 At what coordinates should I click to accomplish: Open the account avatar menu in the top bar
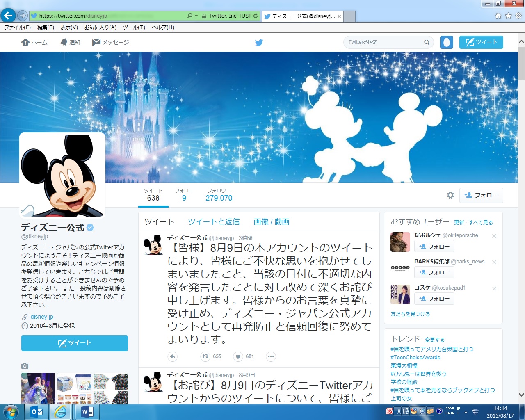(447, 42)
